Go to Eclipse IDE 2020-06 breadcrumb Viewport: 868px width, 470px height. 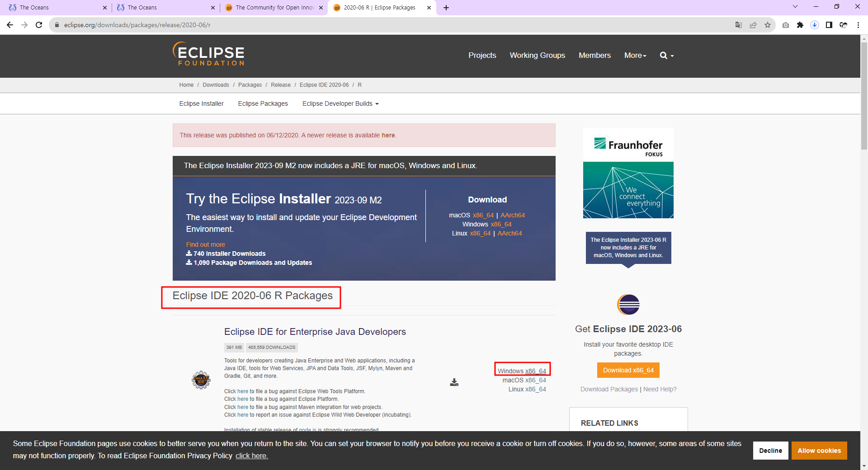pos(324,85)
